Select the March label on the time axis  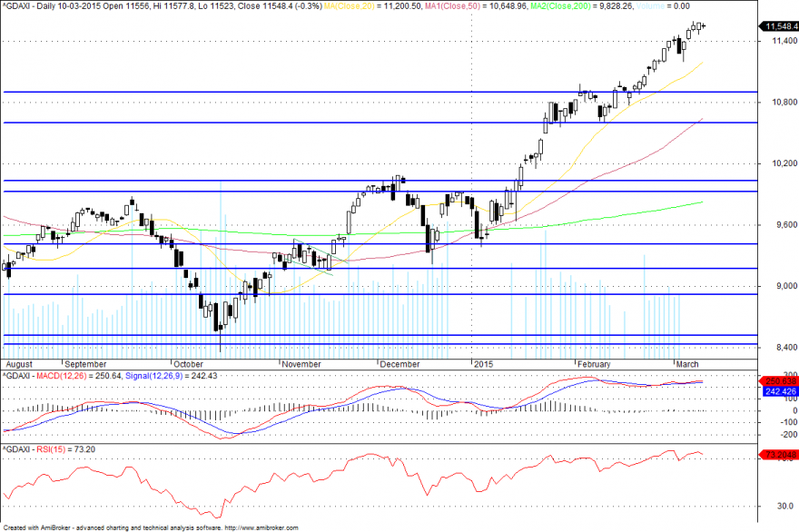click(x=687, y=364)
